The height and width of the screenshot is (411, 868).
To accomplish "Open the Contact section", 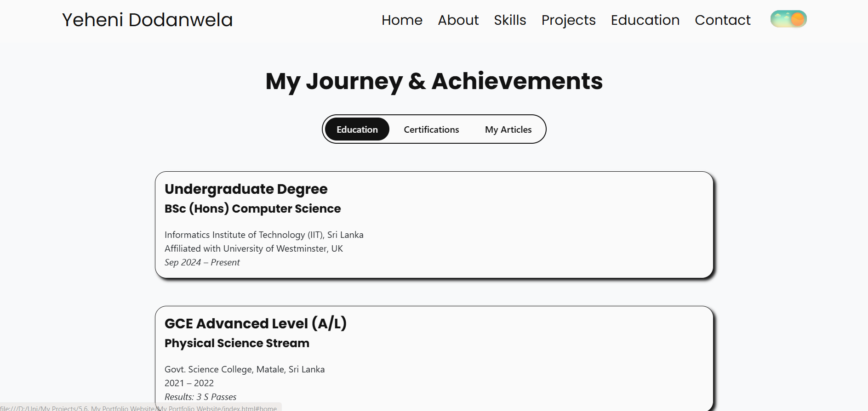I will click(x=722, y=20).
